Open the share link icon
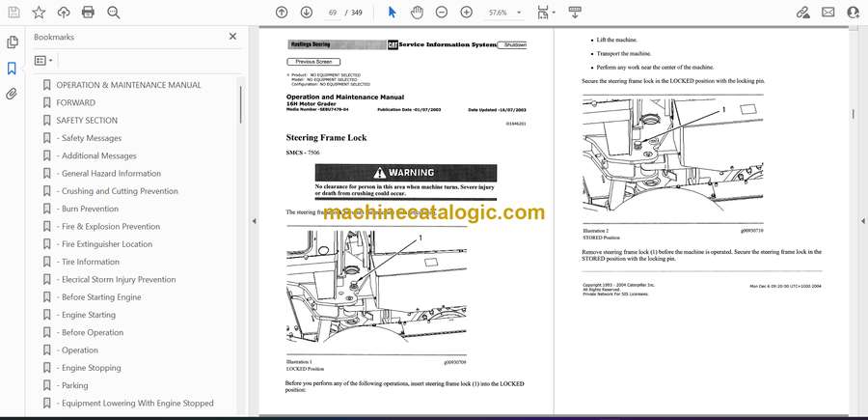This screenshot has width=868, height=420. click(803, 13)
